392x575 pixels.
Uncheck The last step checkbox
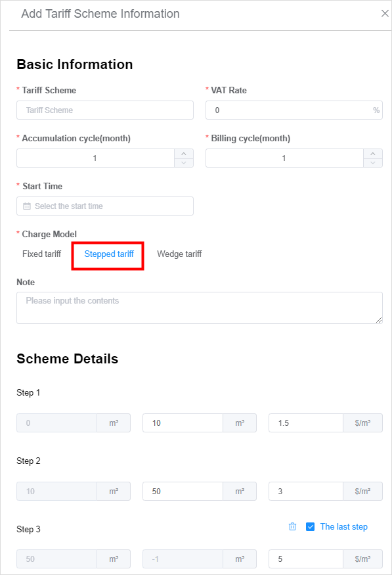point(310,526)
